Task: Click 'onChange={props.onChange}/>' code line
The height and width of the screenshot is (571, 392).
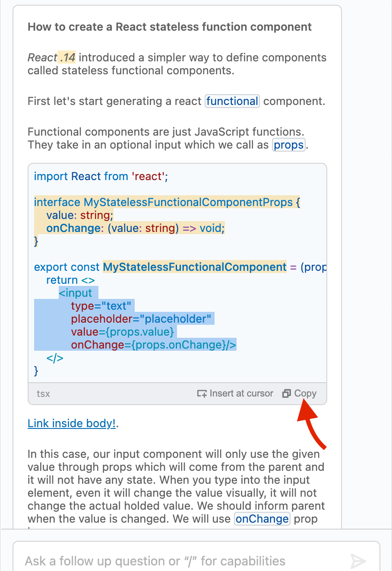Action: click(154, 345)
